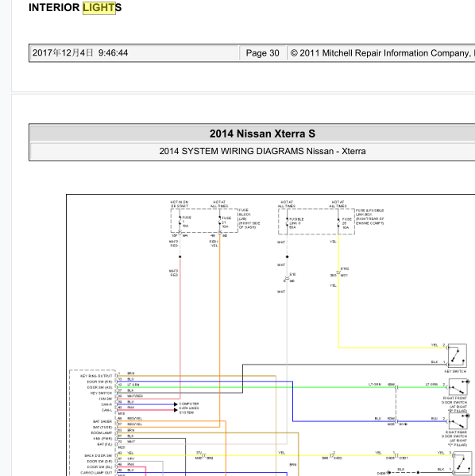Click the right rear door switch symbol
475x476 pixels.
click(x=458, y=420)
